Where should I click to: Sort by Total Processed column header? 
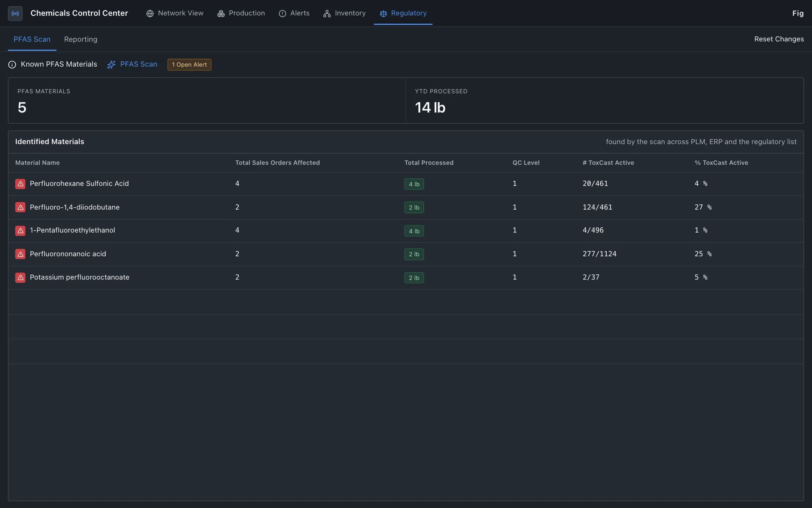click(x=429, y=163)
